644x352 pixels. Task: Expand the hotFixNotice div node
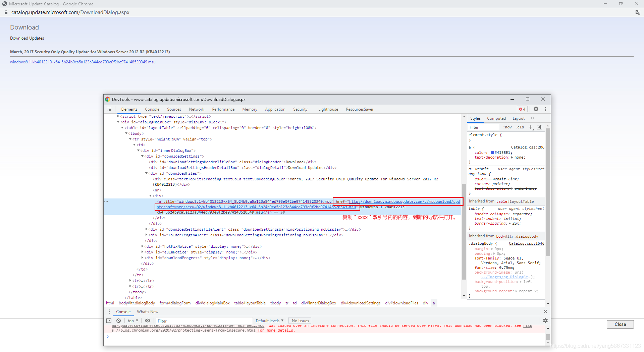pyautogui.click(x=142, y=247)
